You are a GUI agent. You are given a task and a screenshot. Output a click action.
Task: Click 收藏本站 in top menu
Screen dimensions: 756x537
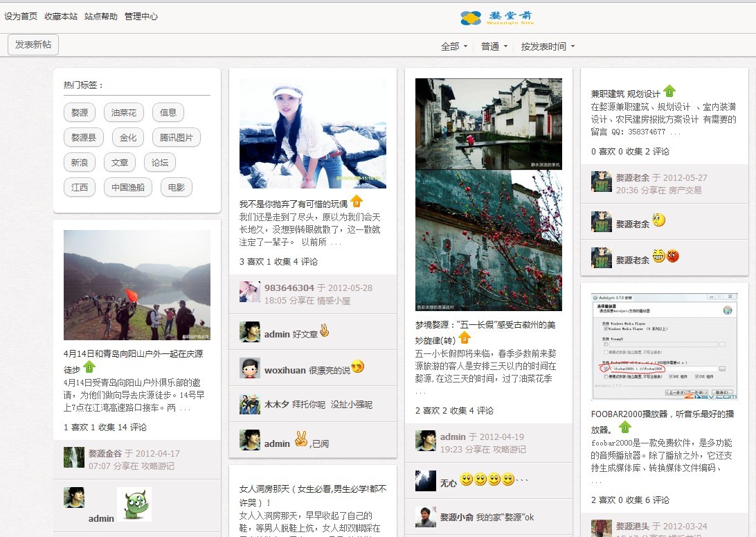[61, 16]
